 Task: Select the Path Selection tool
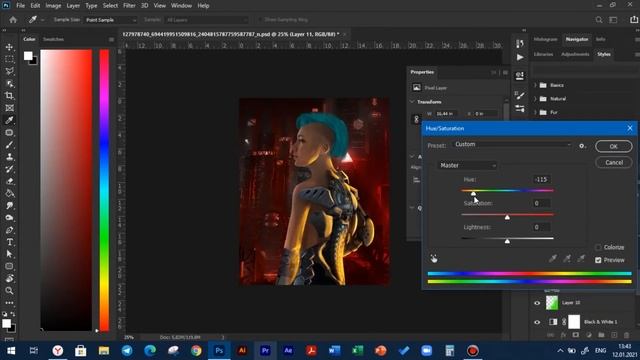(9, 254)
